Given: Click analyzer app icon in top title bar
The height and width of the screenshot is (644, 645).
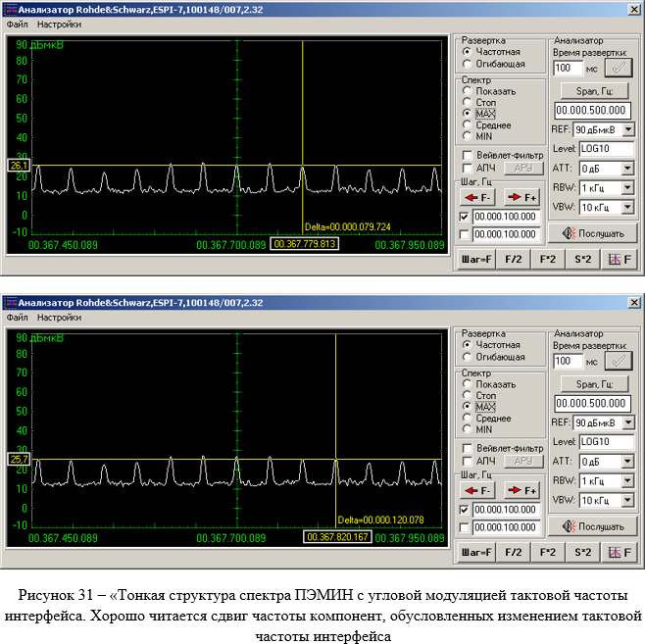Looking at the screenshot, I should [x=10, y=10].
